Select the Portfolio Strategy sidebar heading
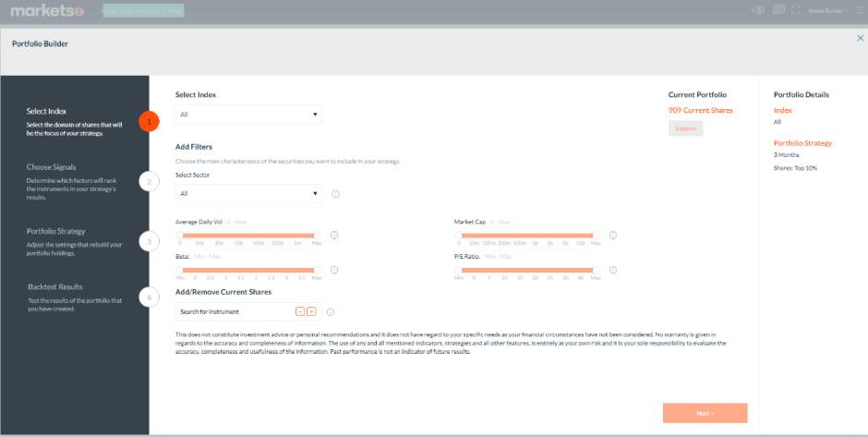Viewport: 868px width, 437px height. coord(56,231)
